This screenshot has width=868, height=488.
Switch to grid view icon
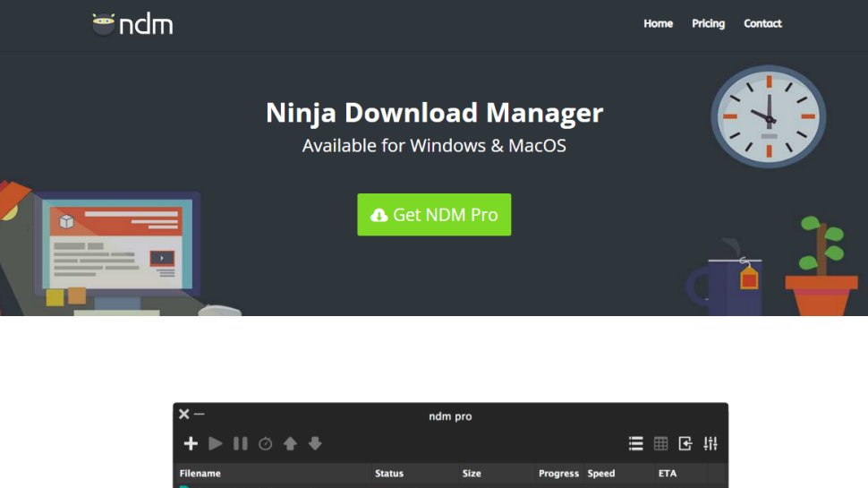[660, 443]
